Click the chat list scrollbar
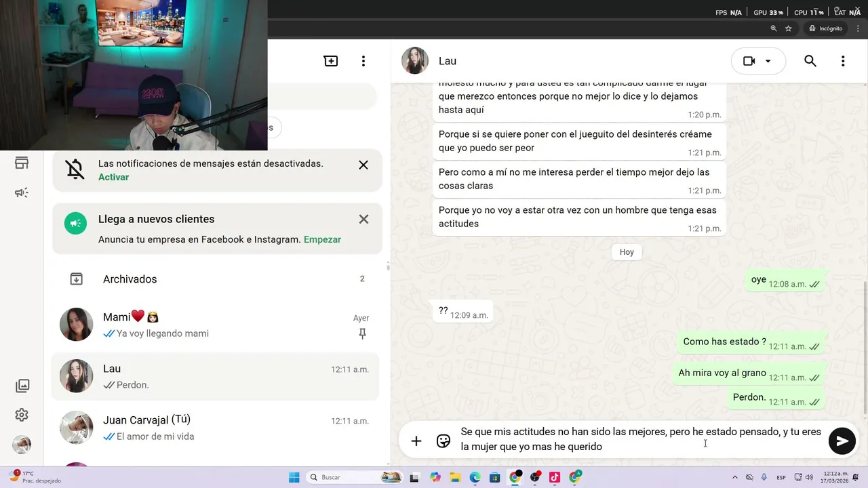 coord(388,266)
